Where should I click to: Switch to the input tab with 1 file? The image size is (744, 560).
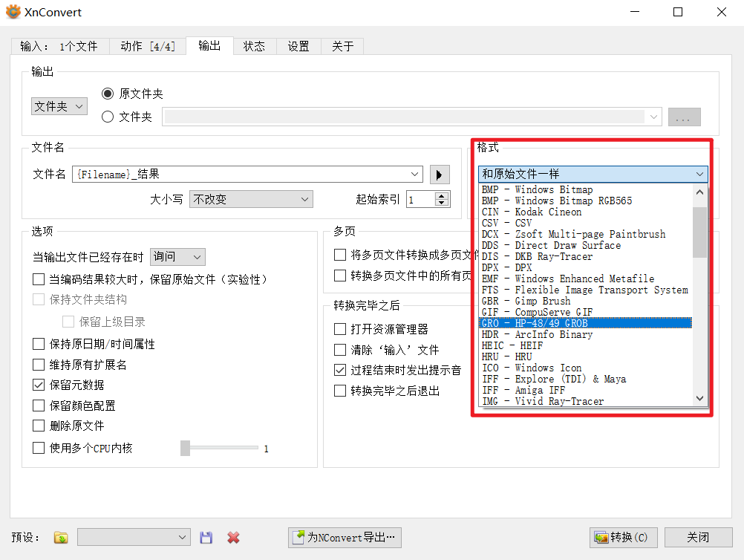(59, 47)
